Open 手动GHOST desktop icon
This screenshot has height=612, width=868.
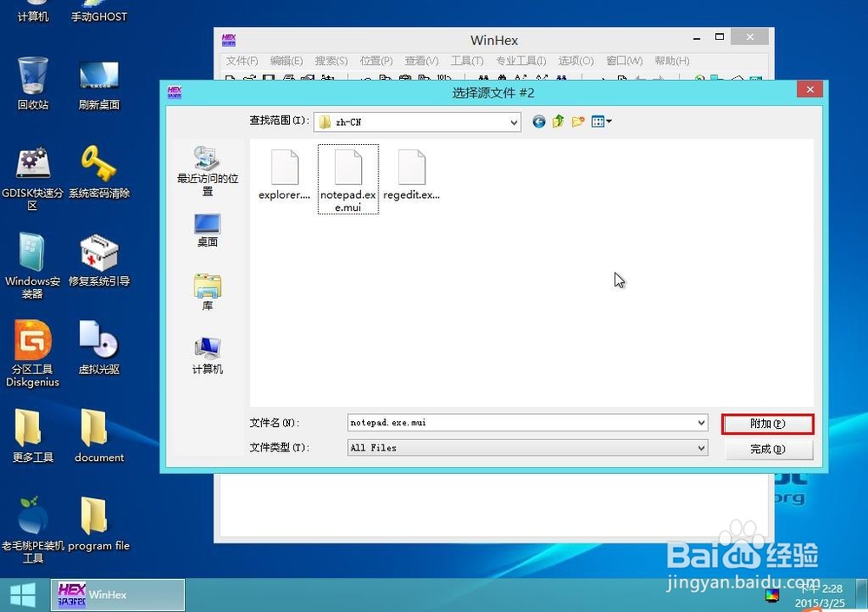tap(99, 12)
